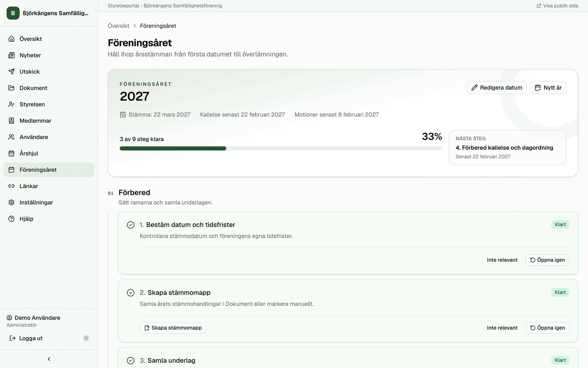Click the folder icon beside Dokument
Viewport: 588px width, 368px height.
point(11,88)
